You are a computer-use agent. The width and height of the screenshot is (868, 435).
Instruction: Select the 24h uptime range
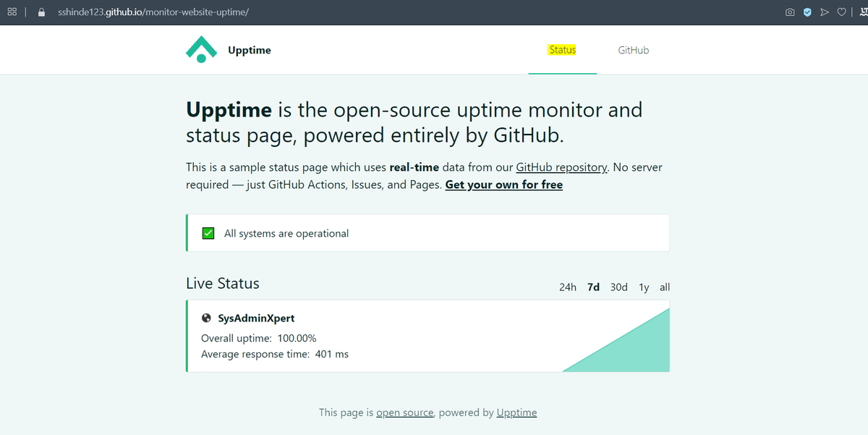coord(566,287)
